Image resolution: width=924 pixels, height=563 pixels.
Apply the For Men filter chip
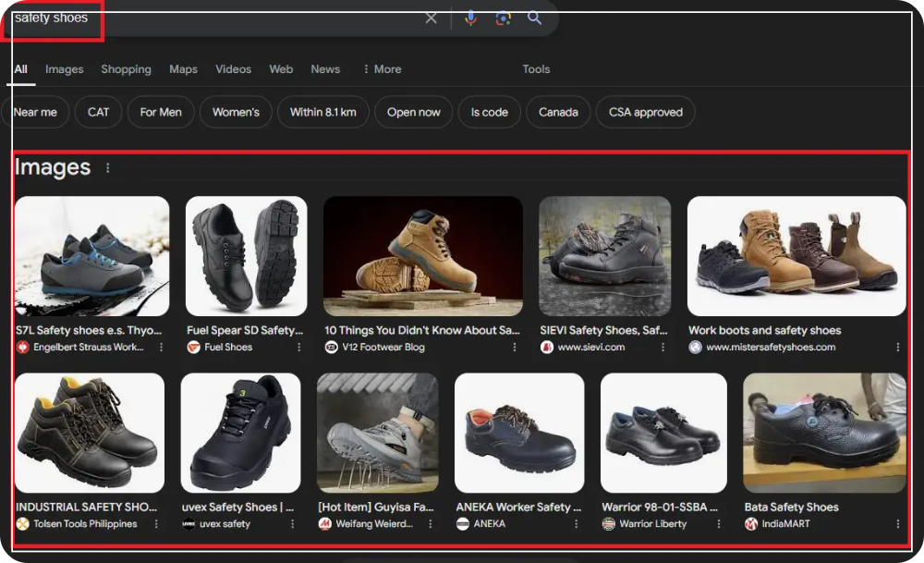click(x=161, y=112)
